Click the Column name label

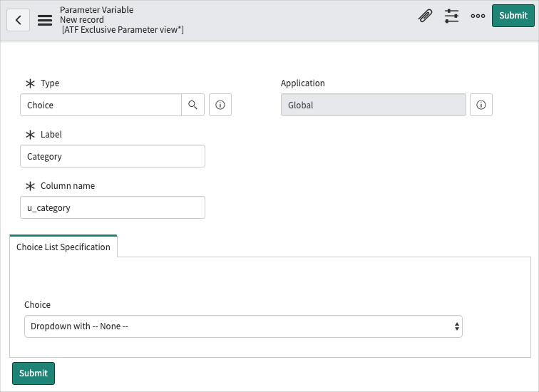point(68,186)
